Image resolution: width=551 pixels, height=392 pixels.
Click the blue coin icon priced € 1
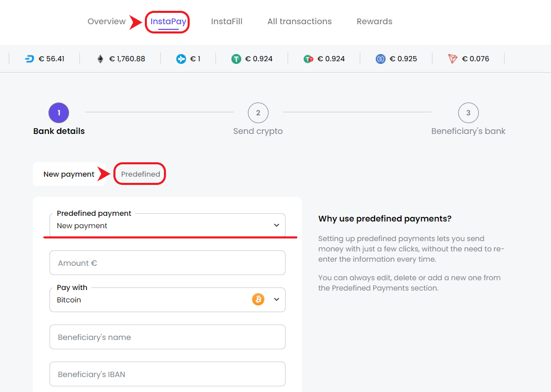pos(181,59)
